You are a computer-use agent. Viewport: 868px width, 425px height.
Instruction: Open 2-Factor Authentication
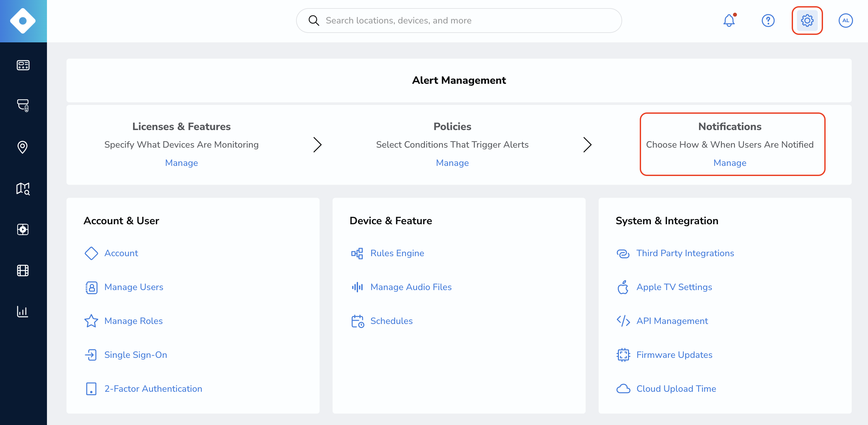[153, 388]
